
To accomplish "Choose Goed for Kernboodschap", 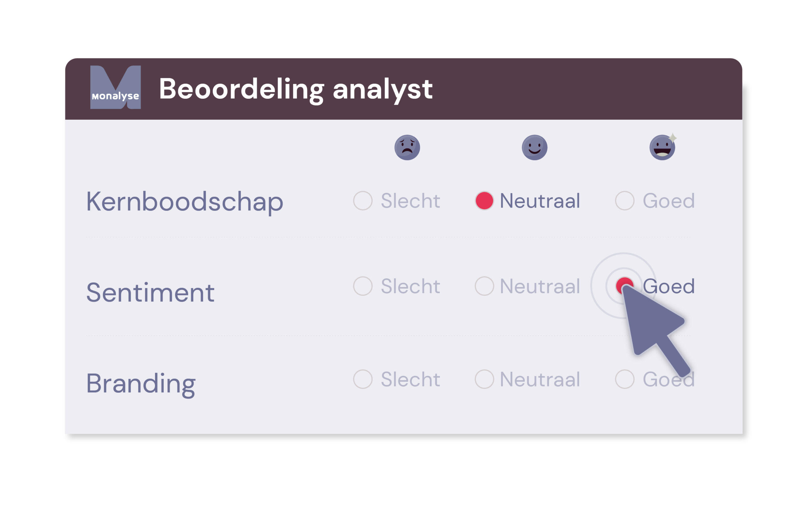I will [625, 200].
